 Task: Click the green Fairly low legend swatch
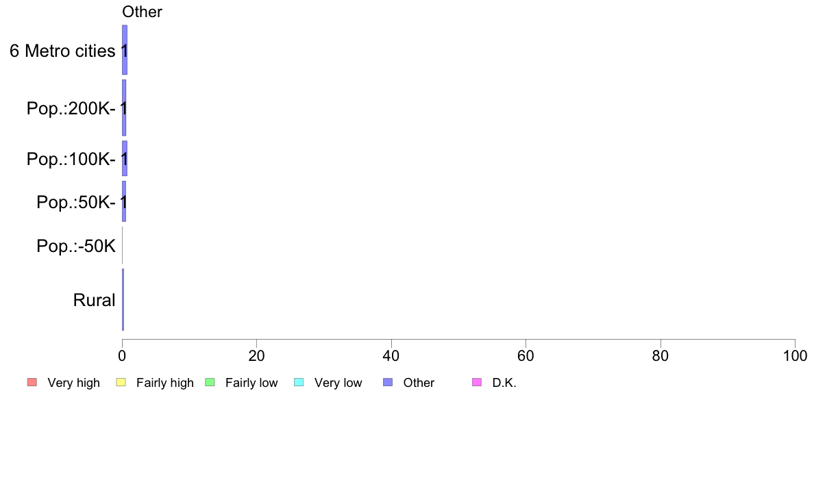[210, 383]
